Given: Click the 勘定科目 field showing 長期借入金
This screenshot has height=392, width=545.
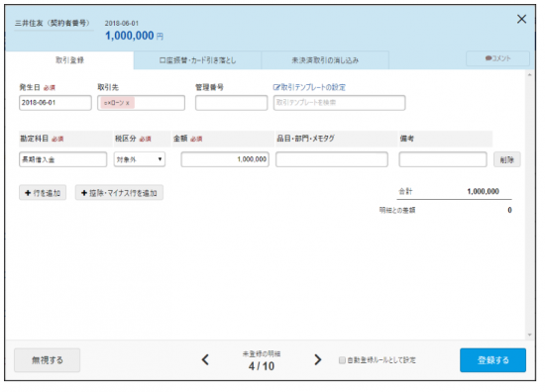Looking at the screenshot, I should click(62, 159).
